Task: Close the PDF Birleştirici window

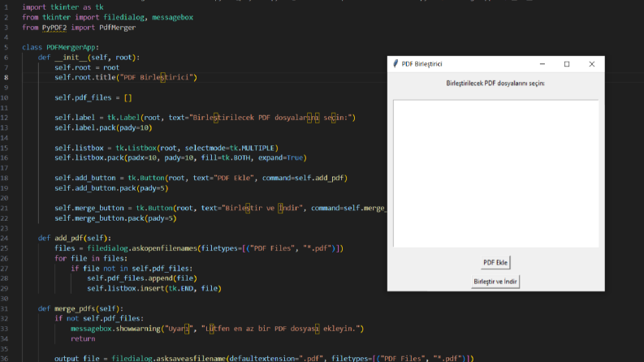Action: tap(592, 64)
